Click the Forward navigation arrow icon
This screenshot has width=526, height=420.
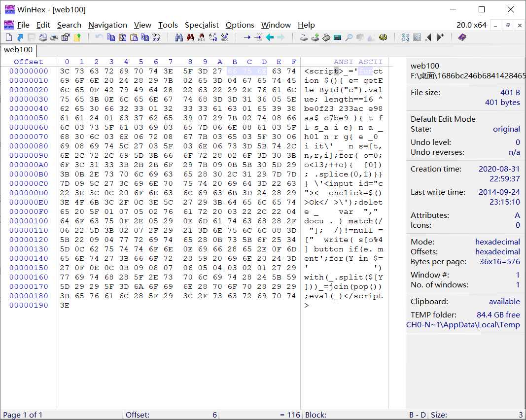pyautogui.click(x=281, y=37)
